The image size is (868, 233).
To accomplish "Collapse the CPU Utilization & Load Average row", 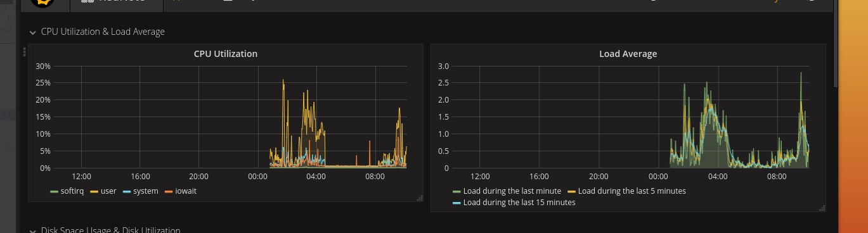I will [x=97, y=32].
